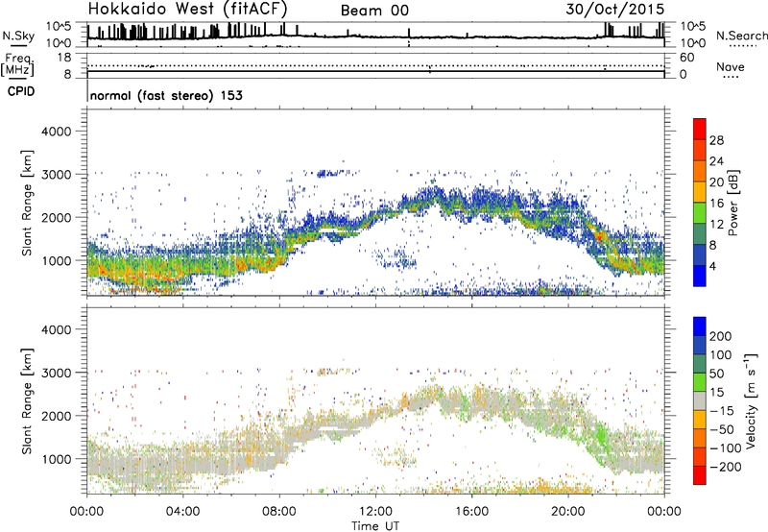Click the '4000' tick on power panel
This screenshot has height=532, width=768.
click(x=57, y=132)
